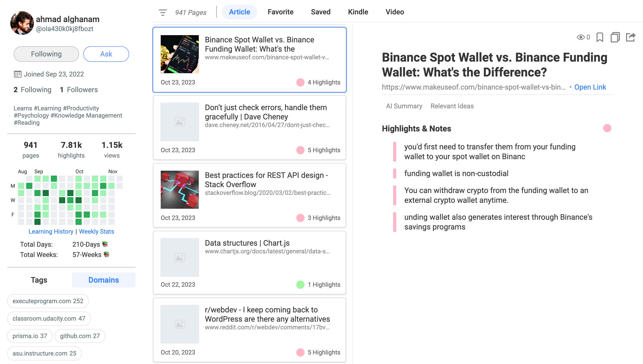Filter by executeprogram.com domain chip

(48, 301)
